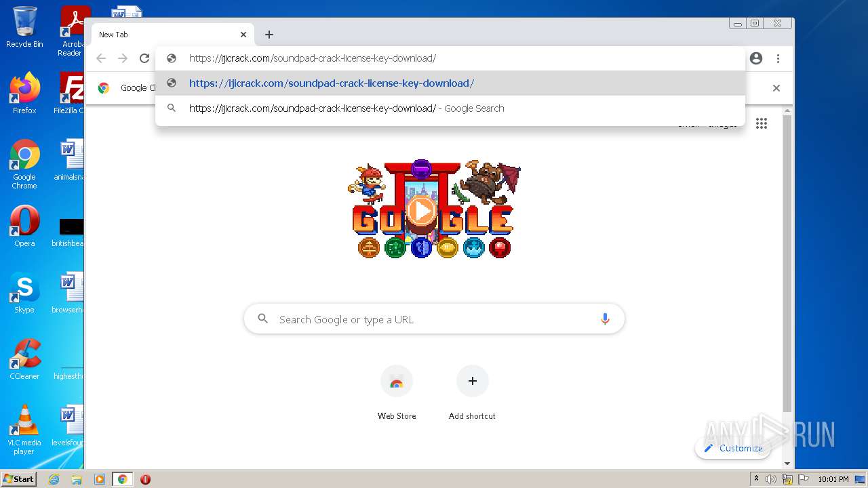Open the Opera desktop shortcut
Image resolution: width=868 pixels, height=488 pixels.
coord(24,226)
